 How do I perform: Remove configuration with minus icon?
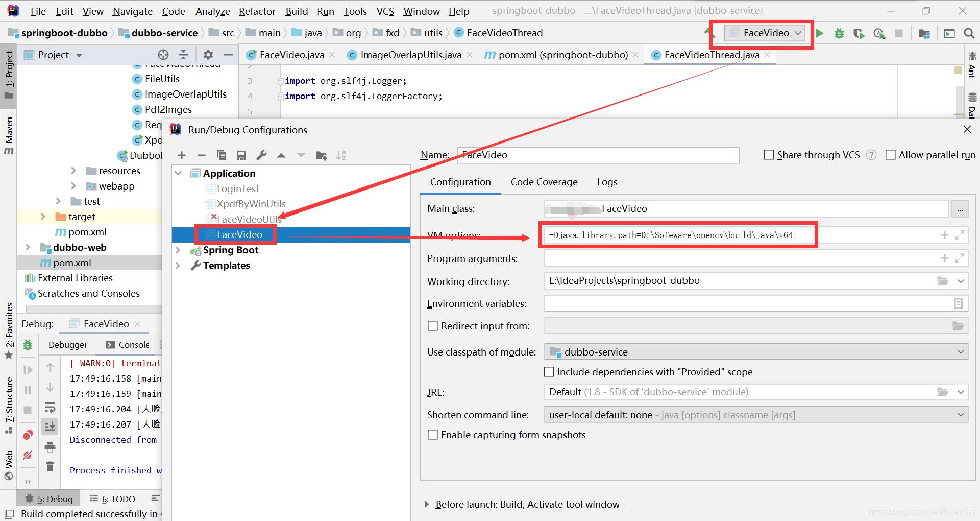[201, 155]
